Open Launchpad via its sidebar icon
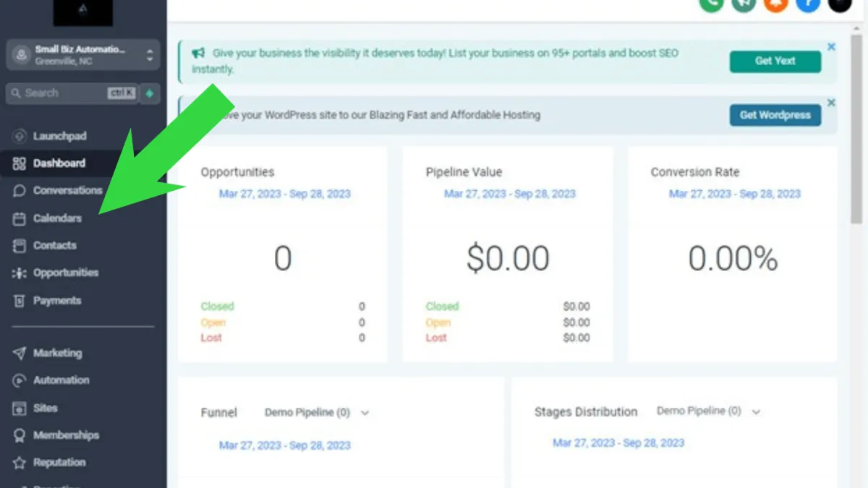868x488 pixels. pyautogui.click(x=20, y=136)
